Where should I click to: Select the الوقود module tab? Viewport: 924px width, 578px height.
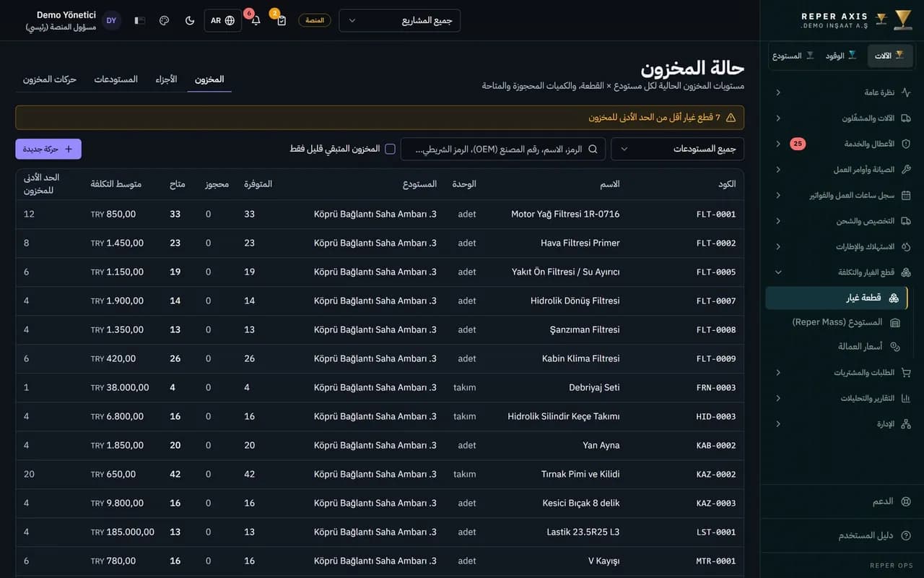(x=842, y=56)
